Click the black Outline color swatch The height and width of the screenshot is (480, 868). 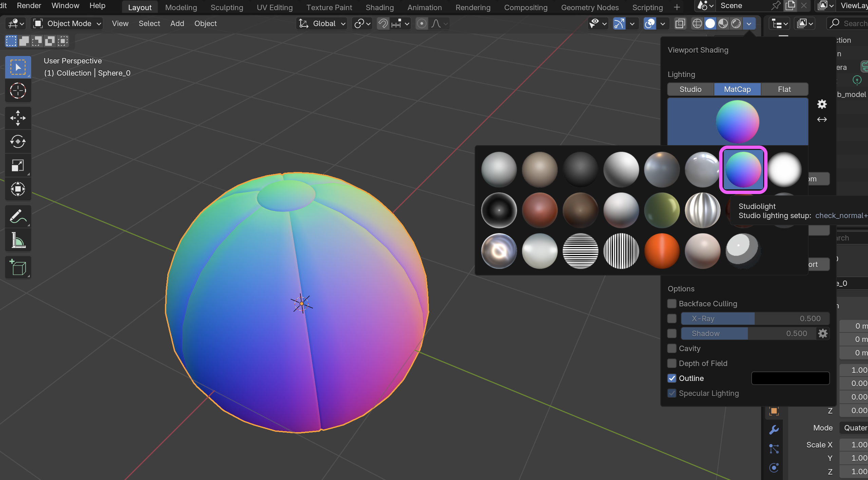790,378
